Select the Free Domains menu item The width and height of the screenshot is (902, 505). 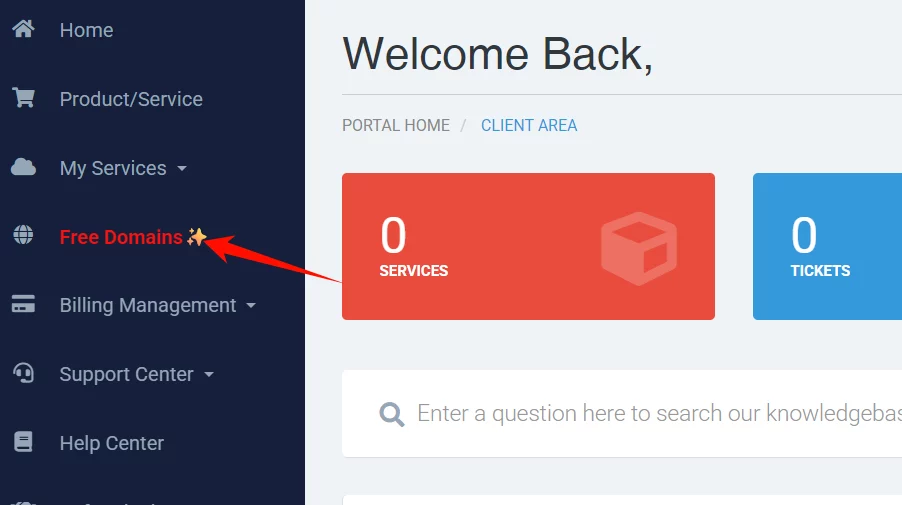point(121,237)
